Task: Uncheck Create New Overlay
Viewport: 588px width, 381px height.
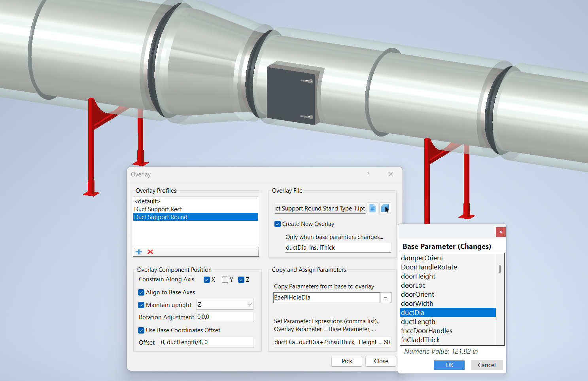Action: coord(278,224)
